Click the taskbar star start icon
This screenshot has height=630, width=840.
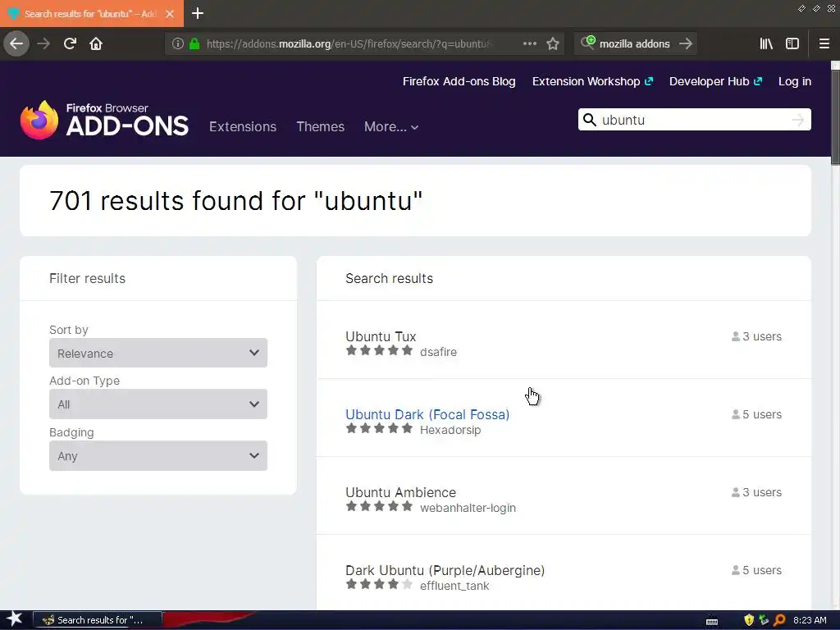coord(15,619)
